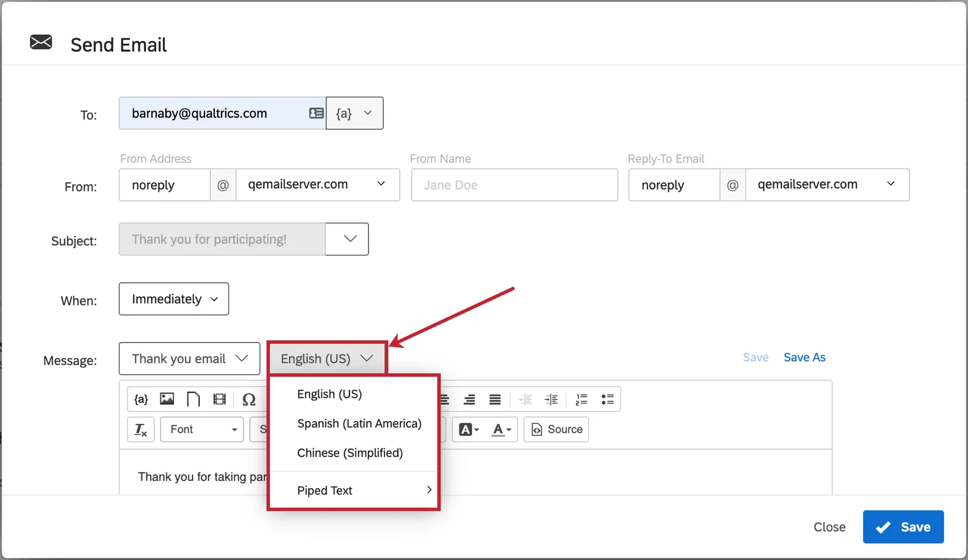Open the Source code view
This screenshot has height=560, width=968.
click(556, 430)
